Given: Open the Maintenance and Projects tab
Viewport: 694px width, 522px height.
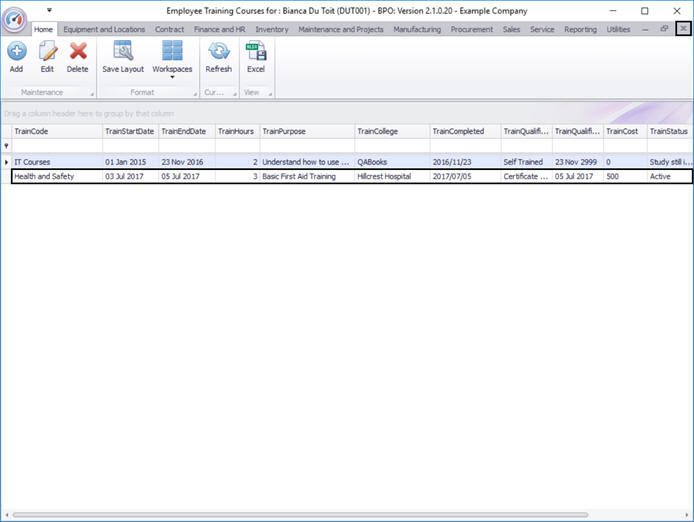Looking at the screenshot, I should [341, 29].
